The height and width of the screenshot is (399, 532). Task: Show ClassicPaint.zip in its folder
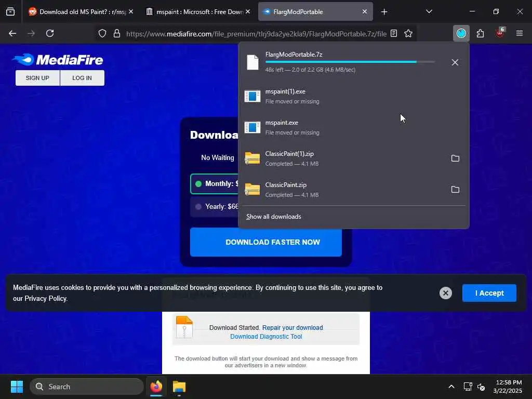(x=455, y=190)
